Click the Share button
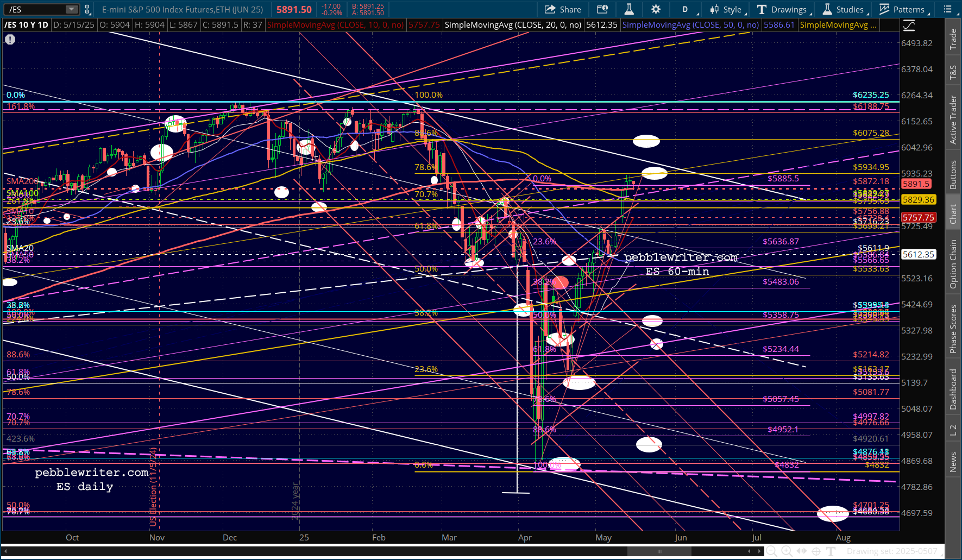This screenshot has height=560, width=962. [x=563, y=9]
